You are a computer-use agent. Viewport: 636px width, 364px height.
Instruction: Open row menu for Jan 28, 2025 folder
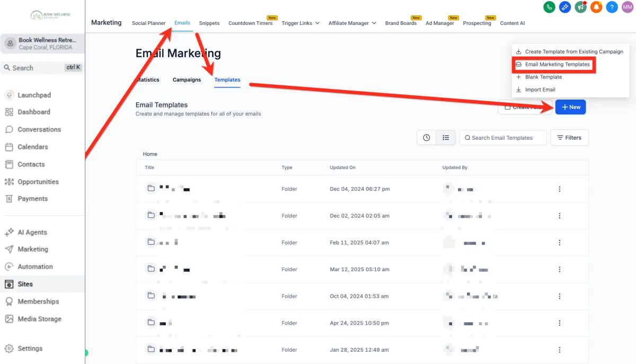pos(559,350)
